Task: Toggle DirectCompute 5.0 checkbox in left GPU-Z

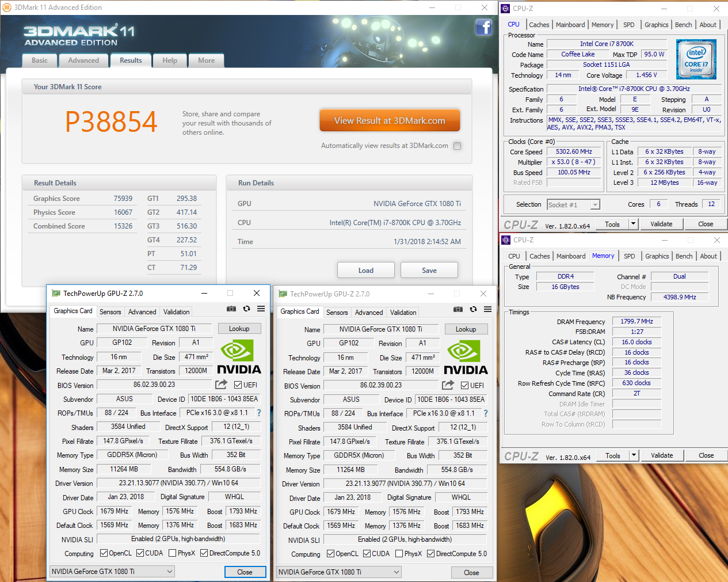Action: point(204,553)
